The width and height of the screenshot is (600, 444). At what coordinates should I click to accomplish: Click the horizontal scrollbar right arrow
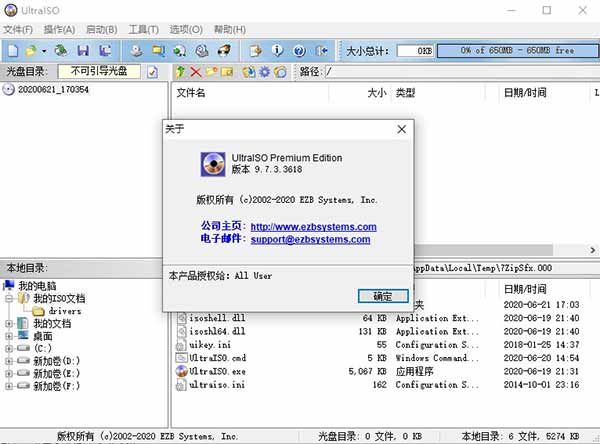click(x=592, y=250)
